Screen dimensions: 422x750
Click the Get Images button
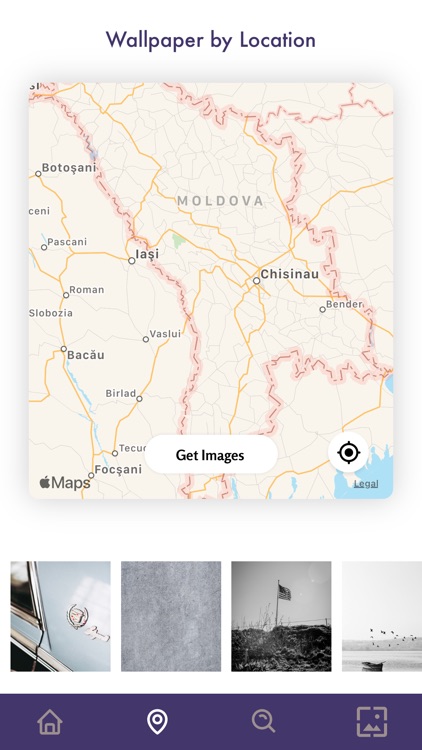coord(211,455)
